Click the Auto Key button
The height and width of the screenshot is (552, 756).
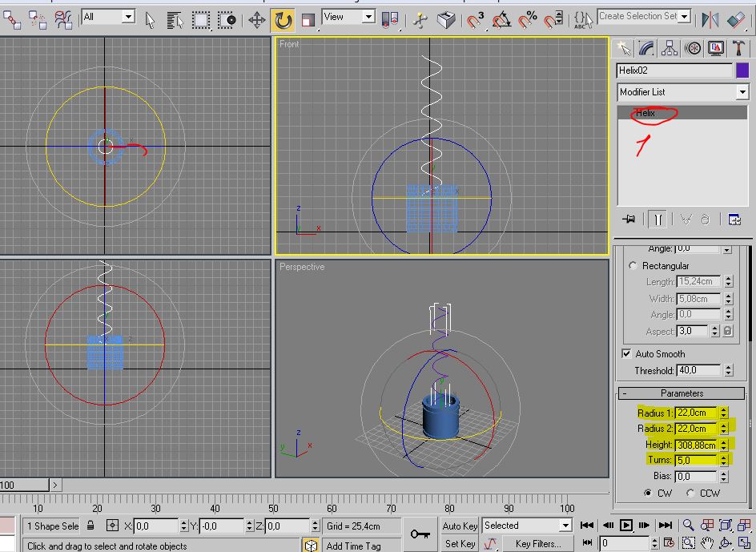460,526
